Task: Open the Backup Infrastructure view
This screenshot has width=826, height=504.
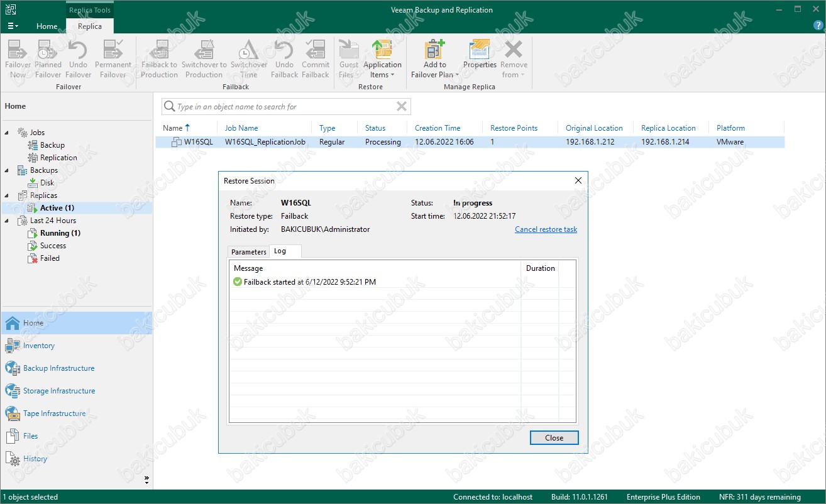Action: (76, 368)
